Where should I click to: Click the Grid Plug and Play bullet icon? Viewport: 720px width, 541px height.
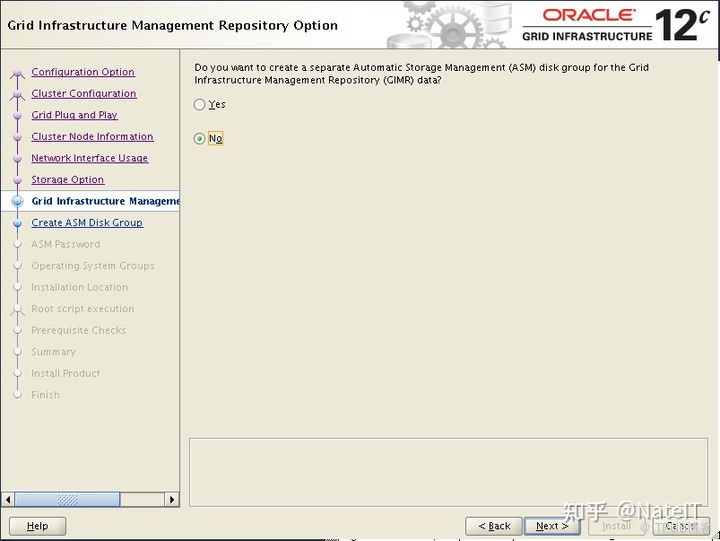(x=17, y=115)
